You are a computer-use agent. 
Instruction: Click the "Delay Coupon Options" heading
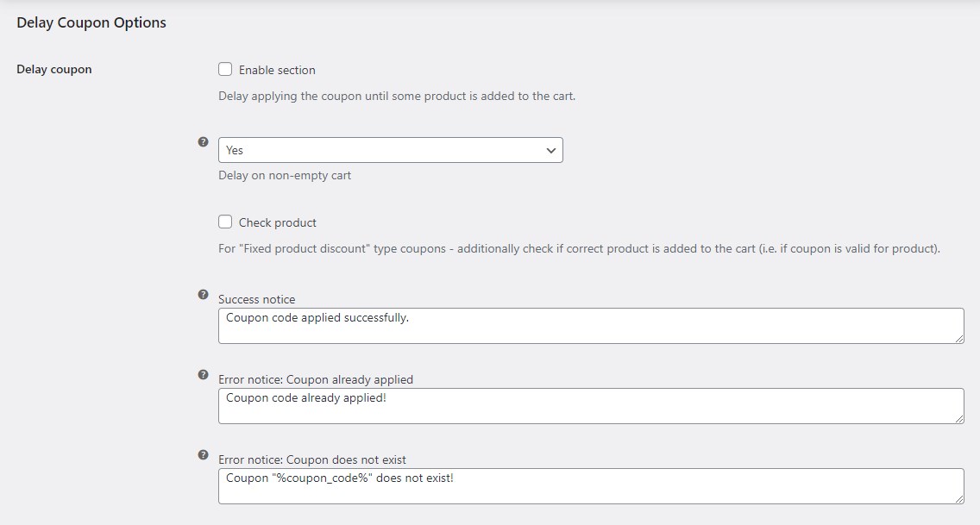point(91,22)
